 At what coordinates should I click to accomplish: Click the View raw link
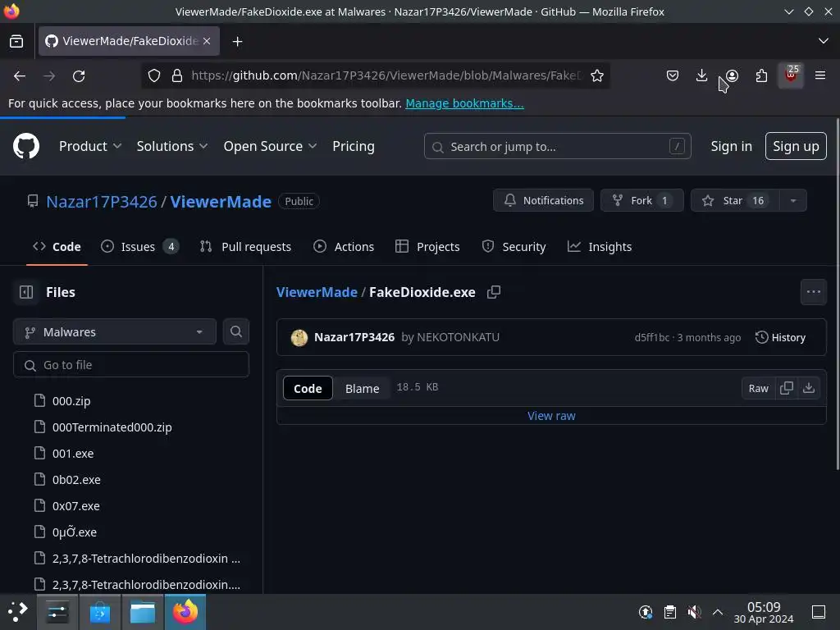click(551, 416)
